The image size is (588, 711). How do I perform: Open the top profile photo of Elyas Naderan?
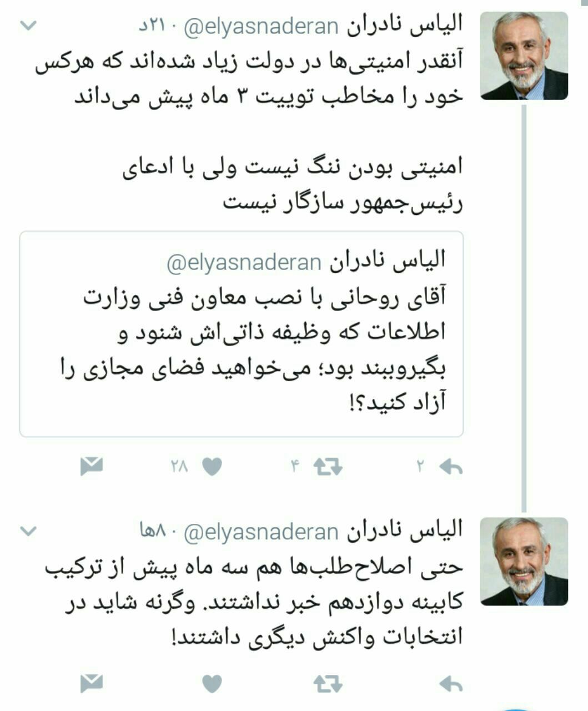524,56
